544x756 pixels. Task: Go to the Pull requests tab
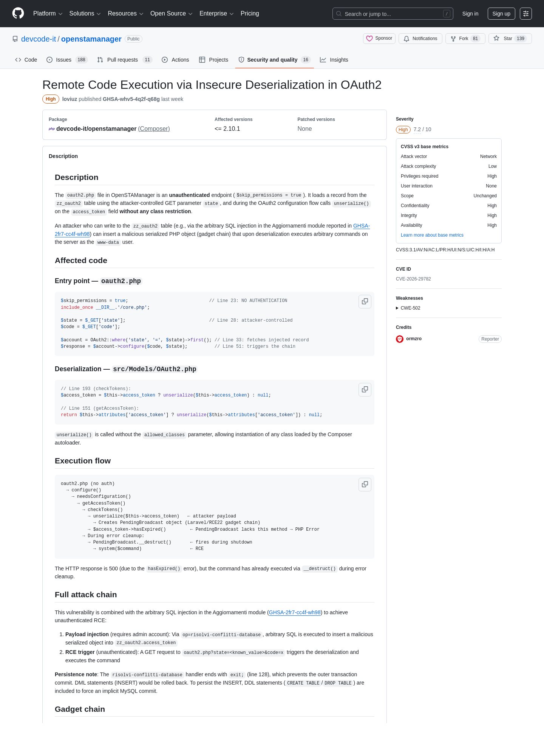click(124, 60)
